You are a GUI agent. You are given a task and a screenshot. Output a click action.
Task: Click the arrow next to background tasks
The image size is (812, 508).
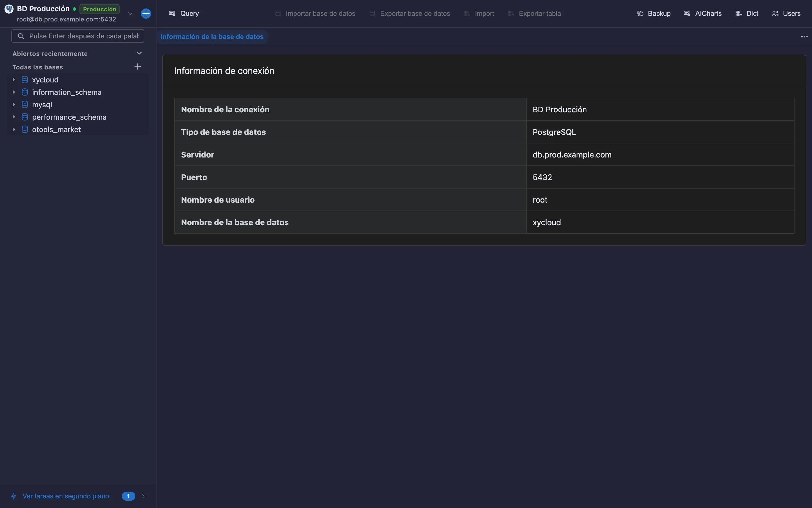[x=143, y=496]
